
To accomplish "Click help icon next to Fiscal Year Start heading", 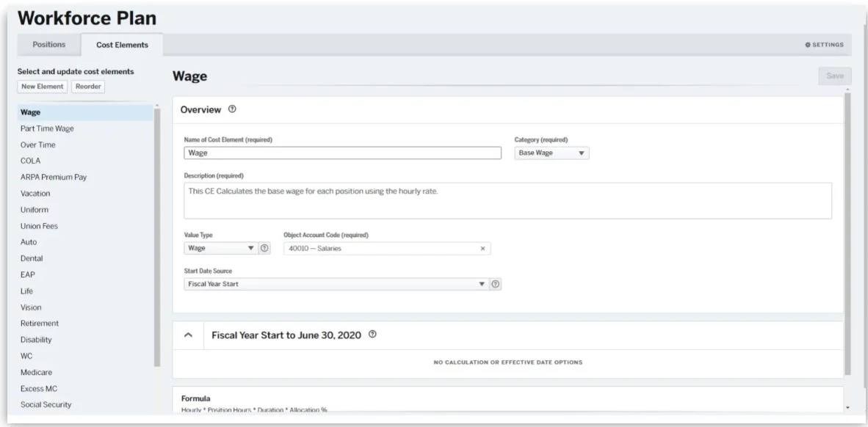I will point(373,335).
